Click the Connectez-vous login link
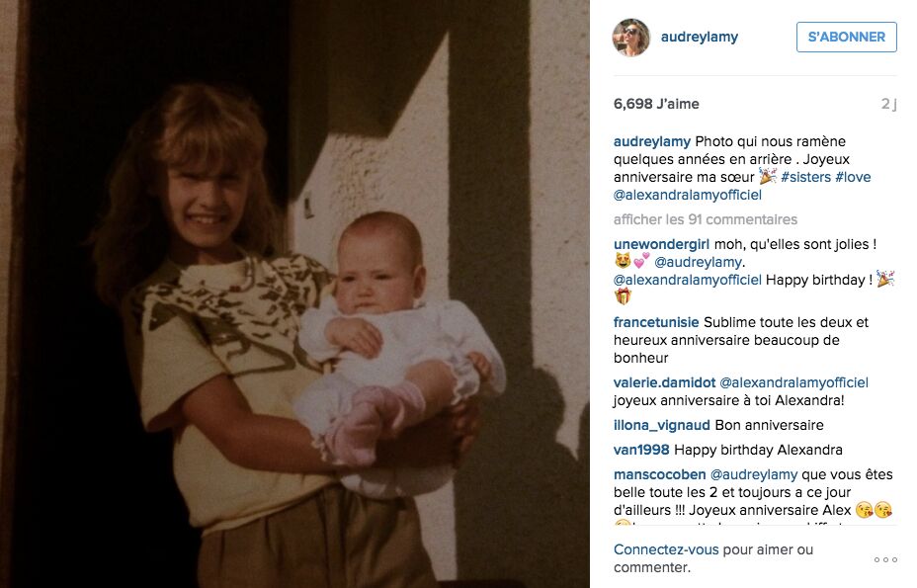This screenshot has height=588, width=917. (666, 550)
